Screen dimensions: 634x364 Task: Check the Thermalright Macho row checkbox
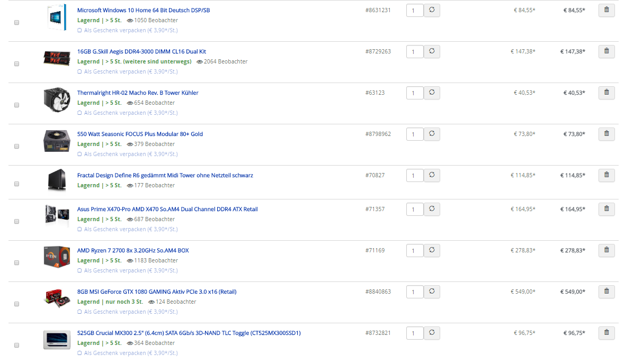tap(16, 105)
